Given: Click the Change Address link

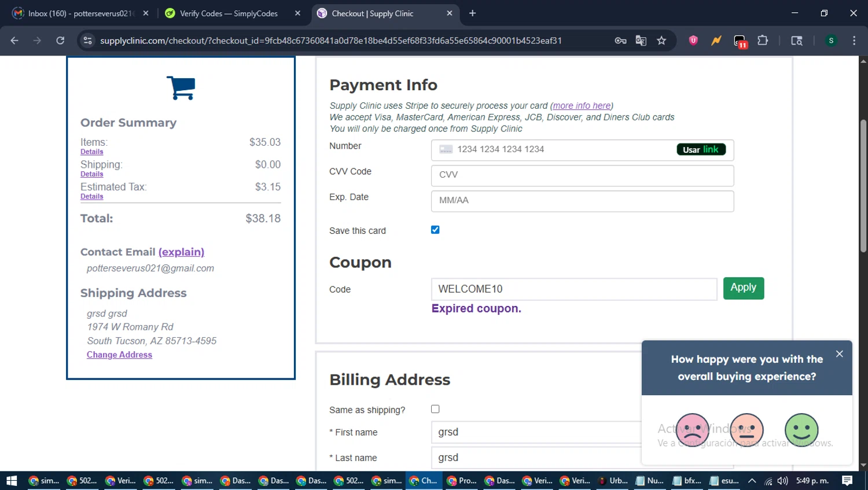Looking at the screenshot, I should point(119,355).
